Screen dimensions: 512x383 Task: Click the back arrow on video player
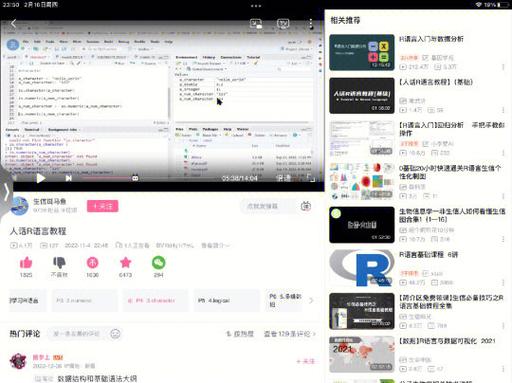(13, 23)
